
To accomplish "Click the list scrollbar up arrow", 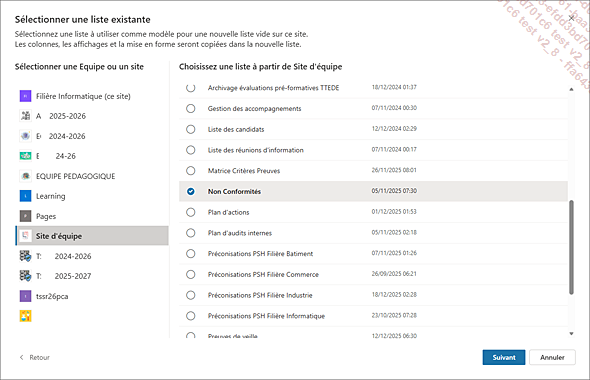I will tap(571, 90).
